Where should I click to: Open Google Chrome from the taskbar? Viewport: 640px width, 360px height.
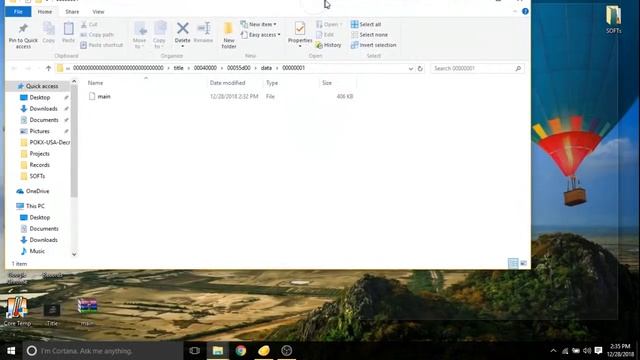tap(241, 351)
